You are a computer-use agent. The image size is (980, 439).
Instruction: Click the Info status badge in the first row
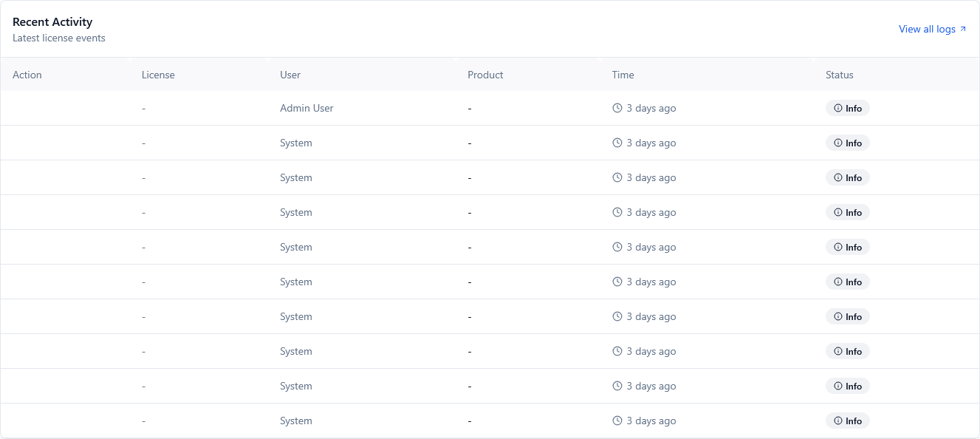tap(847, 108)
